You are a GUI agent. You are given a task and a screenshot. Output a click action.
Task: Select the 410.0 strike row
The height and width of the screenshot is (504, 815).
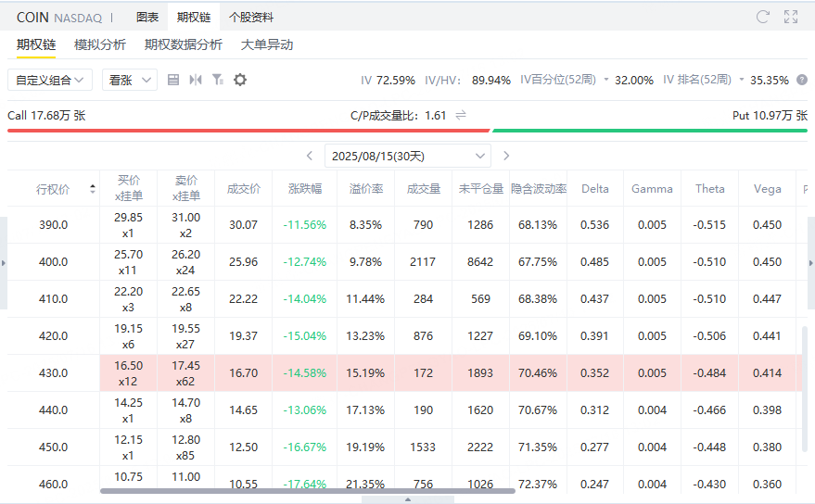point(408,298)
